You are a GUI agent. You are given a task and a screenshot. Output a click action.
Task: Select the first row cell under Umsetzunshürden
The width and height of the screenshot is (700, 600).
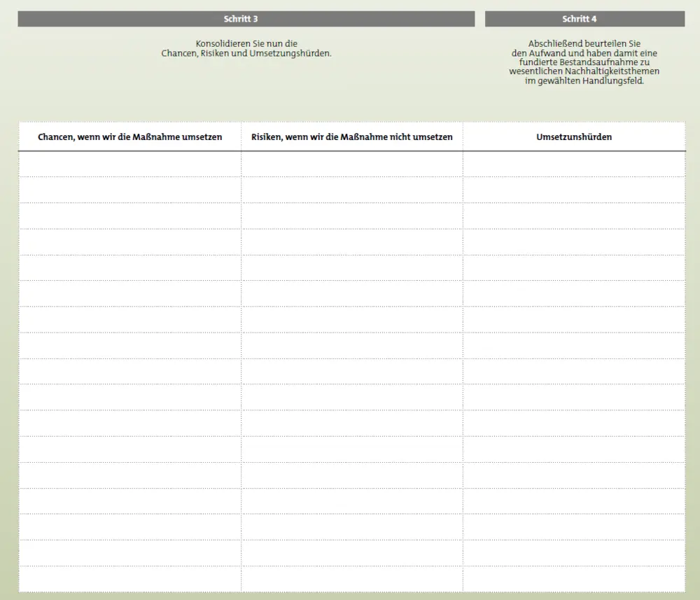coord(574,164)
